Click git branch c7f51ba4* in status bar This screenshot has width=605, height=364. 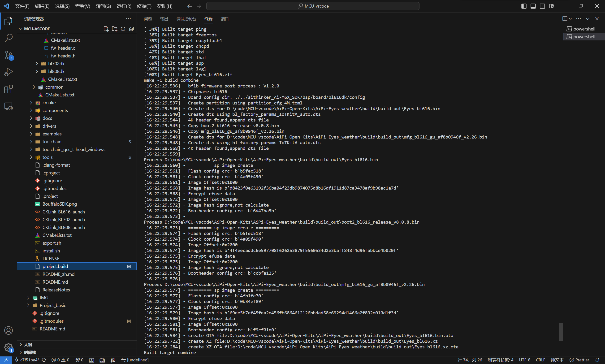(27, 360)
